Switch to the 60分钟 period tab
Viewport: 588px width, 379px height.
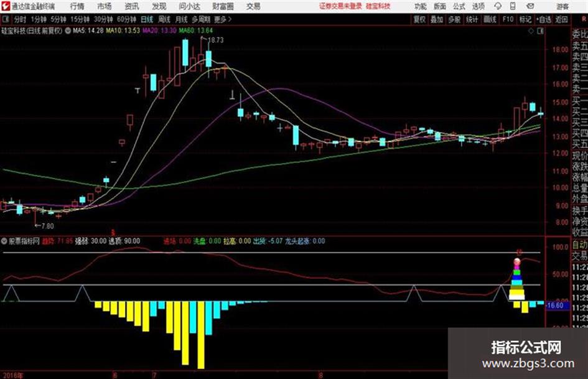[127, 19]
